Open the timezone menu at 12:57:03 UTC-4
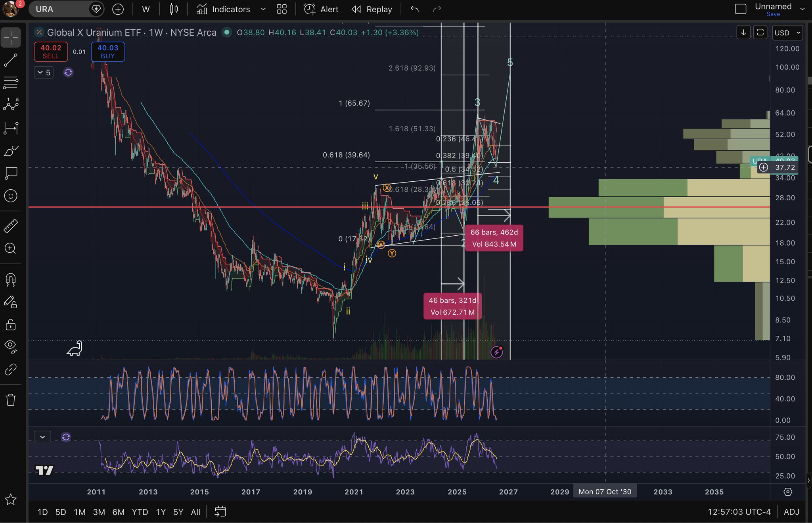The image size is (812, 523). click(739, 512)
